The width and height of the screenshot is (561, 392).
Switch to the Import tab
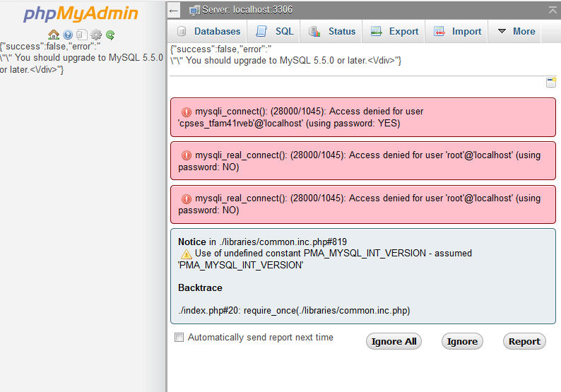click(x=457, y=32)
